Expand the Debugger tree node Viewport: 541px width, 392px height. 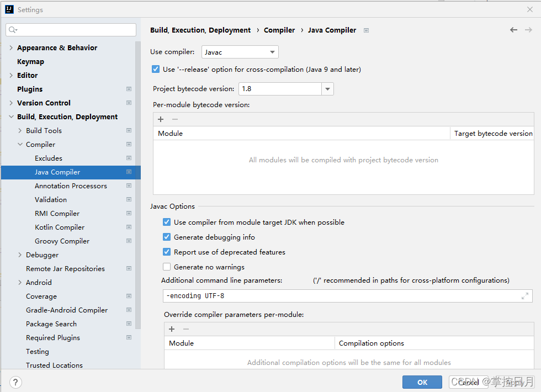coord(20,255)
